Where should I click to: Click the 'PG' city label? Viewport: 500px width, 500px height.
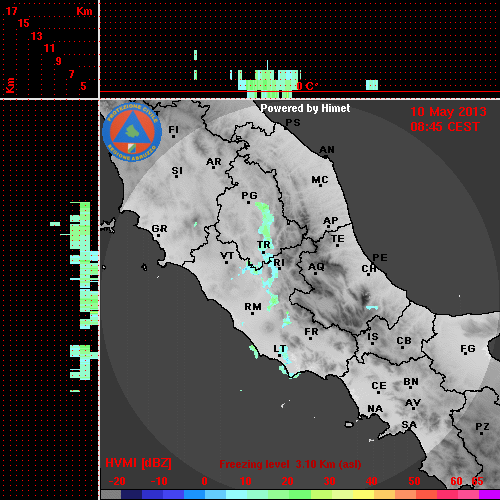pyautogui.click(x=249, y=195)
